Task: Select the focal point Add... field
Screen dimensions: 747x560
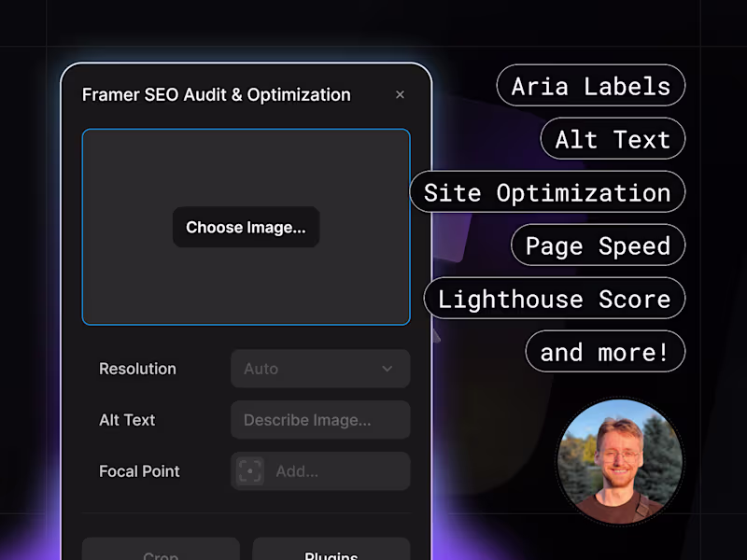Action: pyautogui.click(x=320, y=471)
